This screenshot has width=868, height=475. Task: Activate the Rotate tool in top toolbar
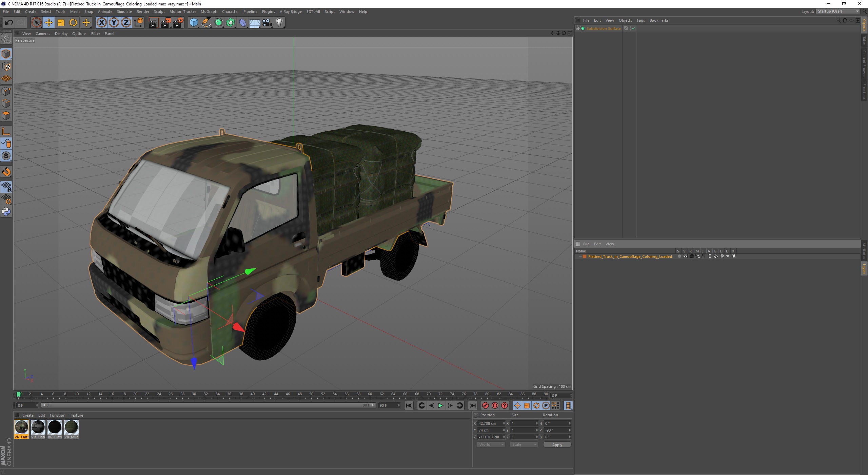point(73,23)
